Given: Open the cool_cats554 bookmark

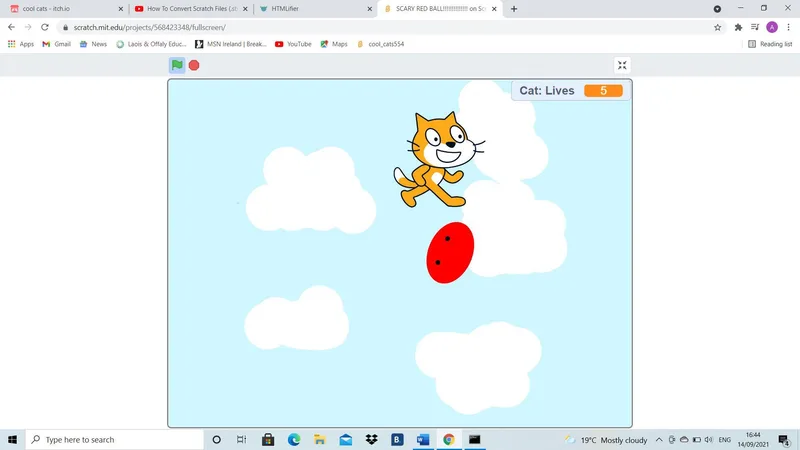Looking at the screenshot, I should pos(381,44).
